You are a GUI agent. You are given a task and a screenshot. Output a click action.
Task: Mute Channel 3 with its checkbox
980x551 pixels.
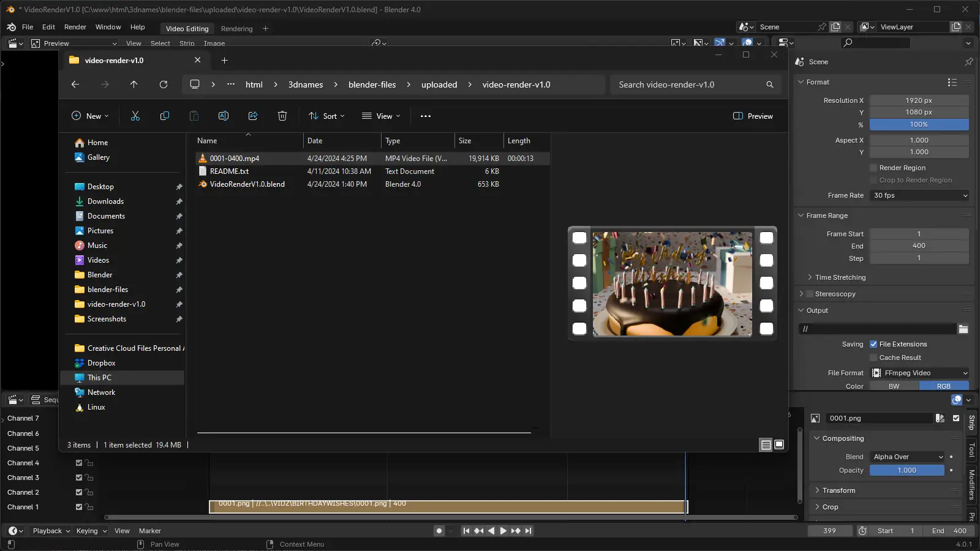pyautogui.click(x=78, y=478)
